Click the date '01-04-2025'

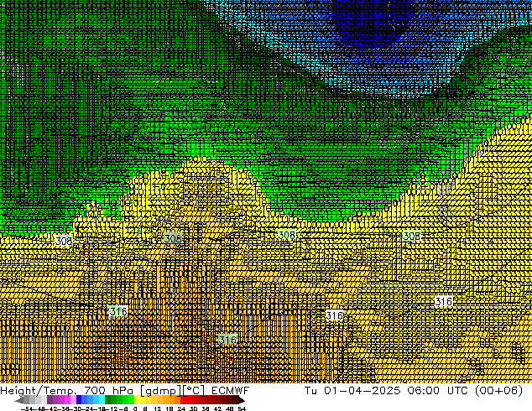pos(362,391)
